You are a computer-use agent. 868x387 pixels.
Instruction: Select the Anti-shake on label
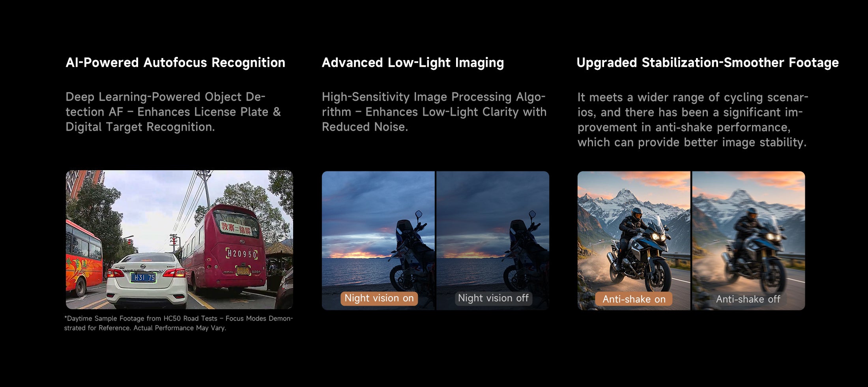(x=634, y=299)
